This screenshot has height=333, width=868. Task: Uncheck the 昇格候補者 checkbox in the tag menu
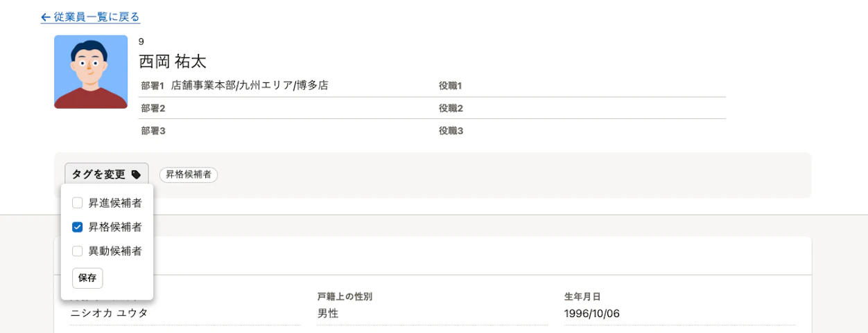click(x=78, y=226)
